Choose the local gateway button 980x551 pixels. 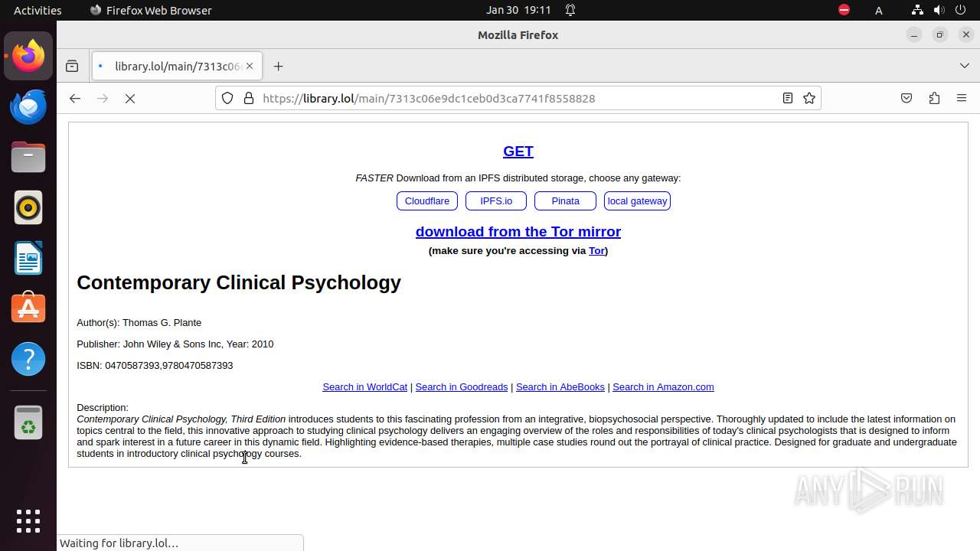pos(637,201)
